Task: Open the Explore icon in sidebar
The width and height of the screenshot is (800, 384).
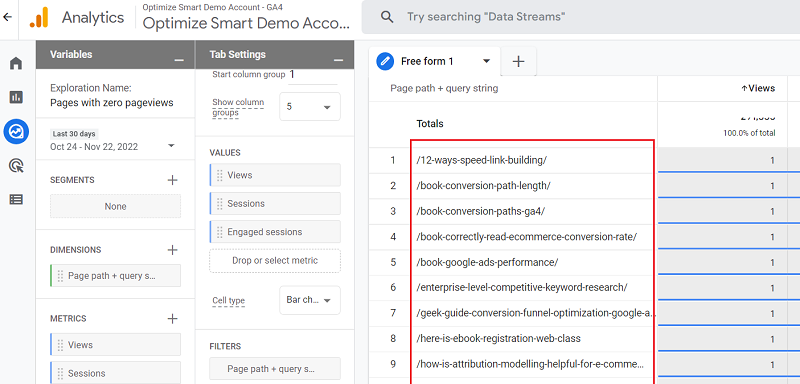Action: [x=16, y=132]
